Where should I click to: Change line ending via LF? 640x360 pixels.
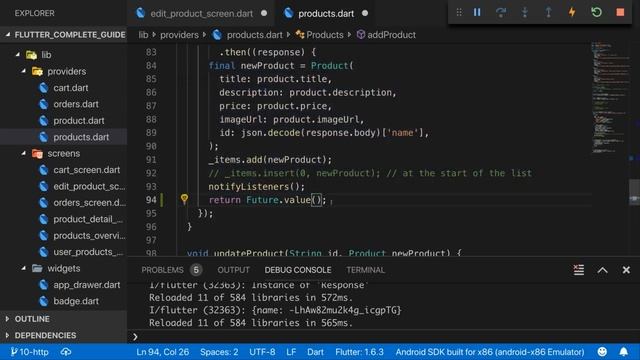(x=291, y=352)
